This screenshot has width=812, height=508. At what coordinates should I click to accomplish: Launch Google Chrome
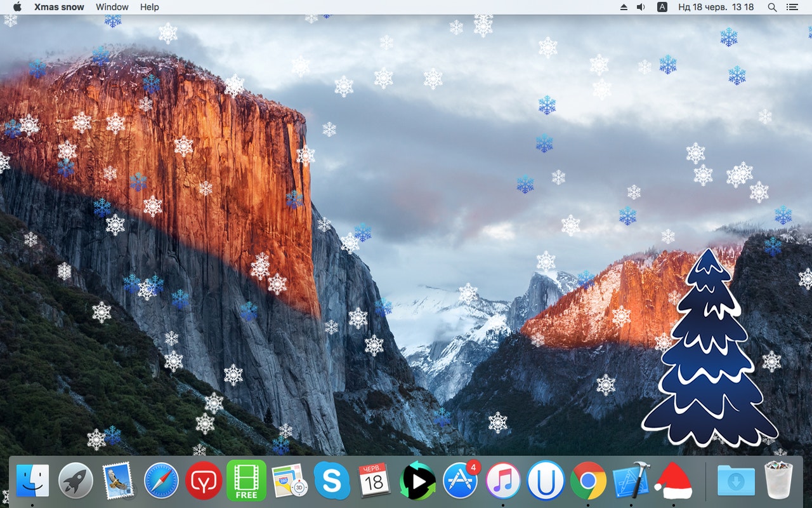coord(588,483)
